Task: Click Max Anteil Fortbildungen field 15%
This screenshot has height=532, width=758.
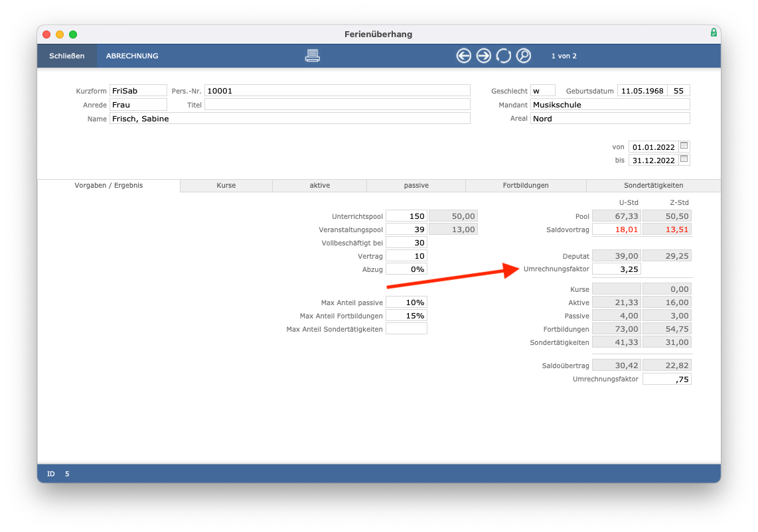Action: coord(407,316)
